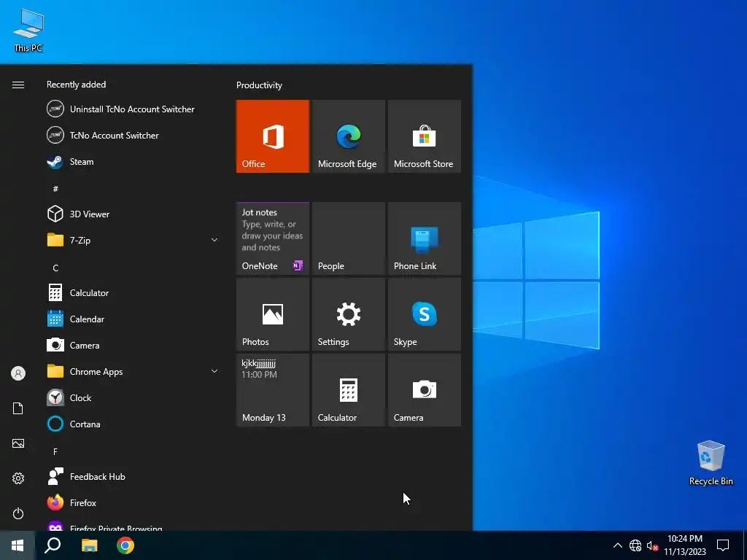The width and height of the screenshot is (747, 560).
Task: Click the Productivity group title
Action: [x=259, y=85]
